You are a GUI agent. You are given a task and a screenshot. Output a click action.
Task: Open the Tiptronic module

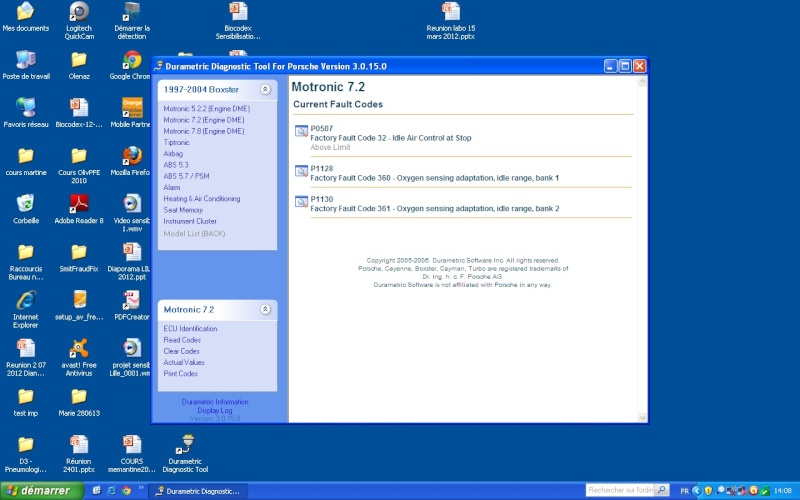(x=176, y=142)
